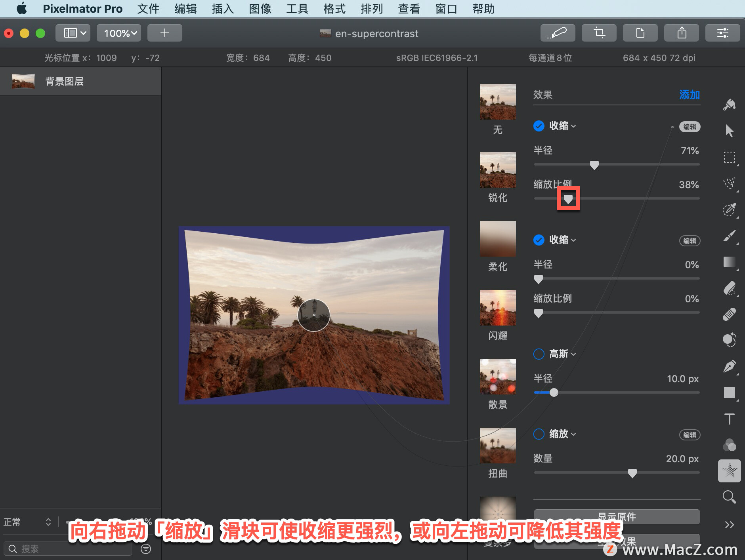The image size is (745, 560).
Task: Select the Pen tool
Action: 729,366
